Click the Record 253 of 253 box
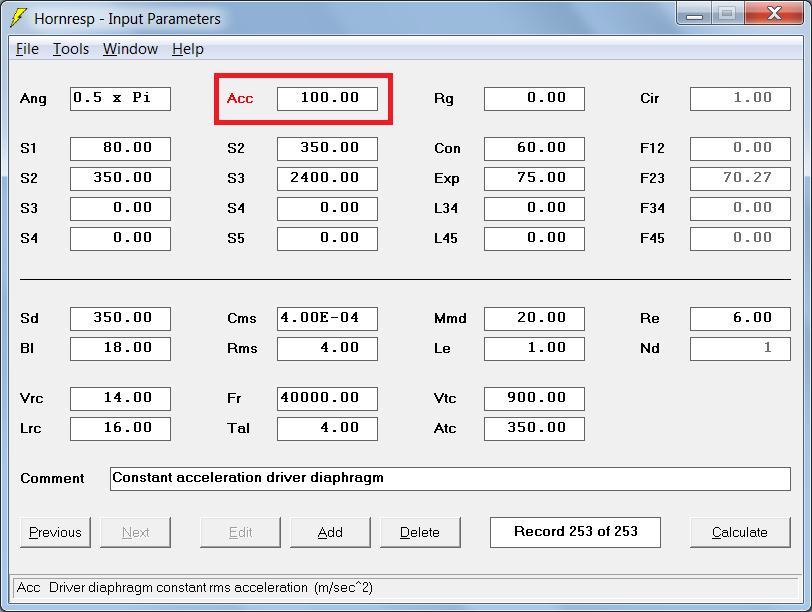The image size is (812, 612). tap(575, 532)
